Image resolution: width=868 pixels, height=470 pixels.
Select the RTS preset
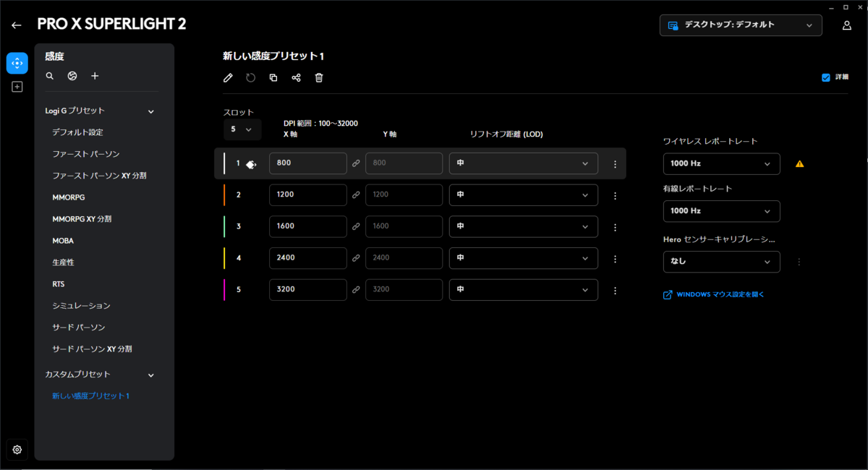click(x=59, y=284)
